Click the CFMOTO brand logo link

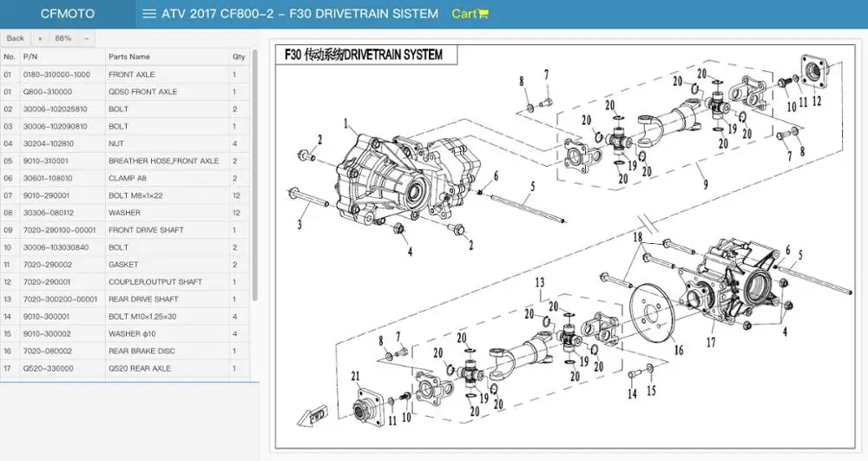tap(68, 14)
